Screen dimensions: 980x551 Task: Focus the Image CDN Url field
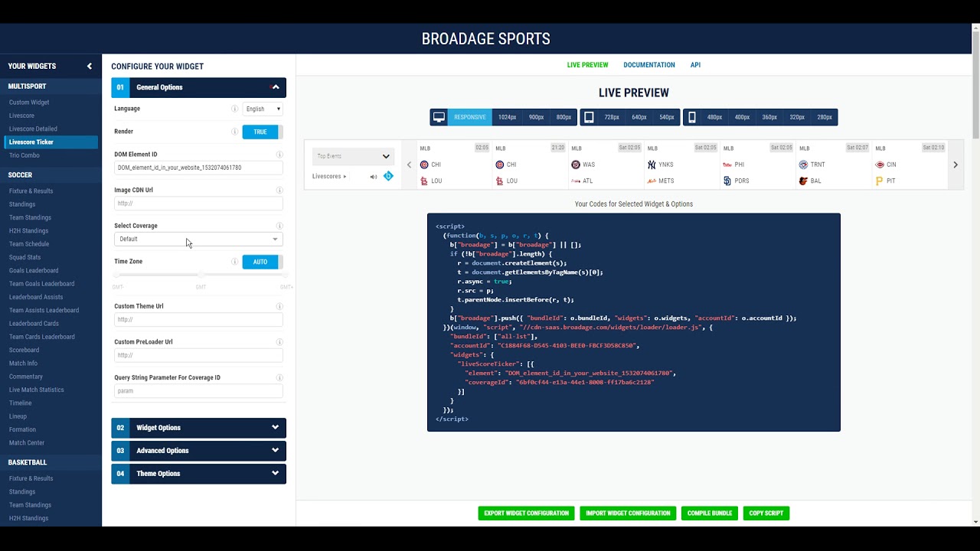(198, 204)
